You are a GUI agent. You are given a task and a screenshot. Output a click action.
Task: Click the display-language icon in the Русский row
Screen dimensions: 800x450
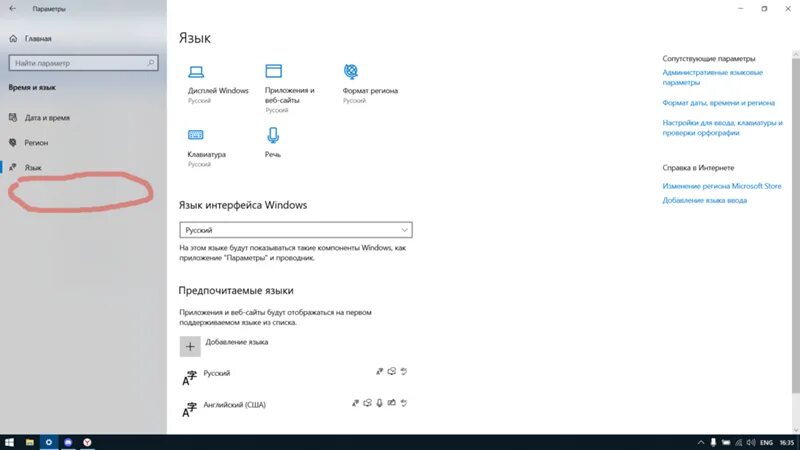(x=380, y=371)
